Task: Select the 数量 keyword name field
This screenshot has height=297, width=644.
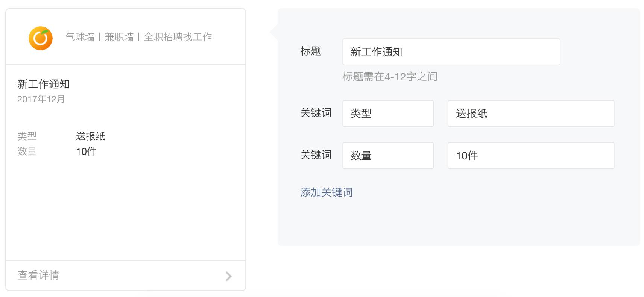Action: [388, 156]
